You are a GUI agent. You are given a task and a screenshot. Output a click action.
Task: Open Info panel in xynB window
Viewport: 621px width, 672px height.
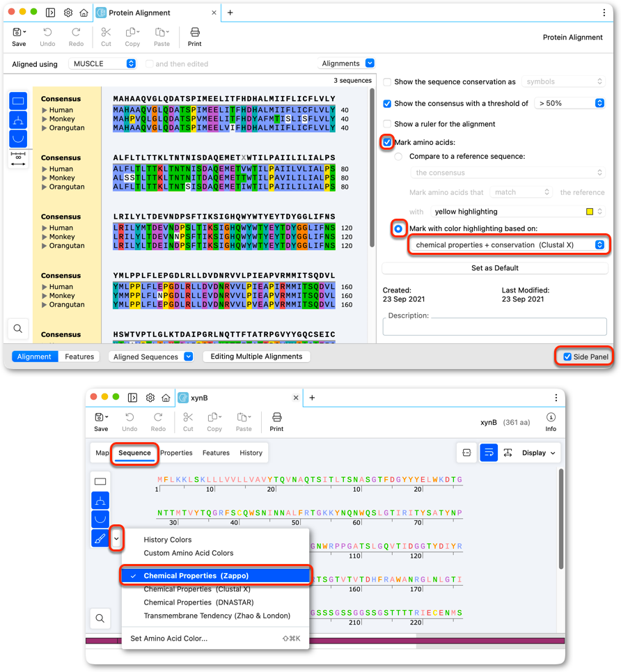tap(551, 422)
